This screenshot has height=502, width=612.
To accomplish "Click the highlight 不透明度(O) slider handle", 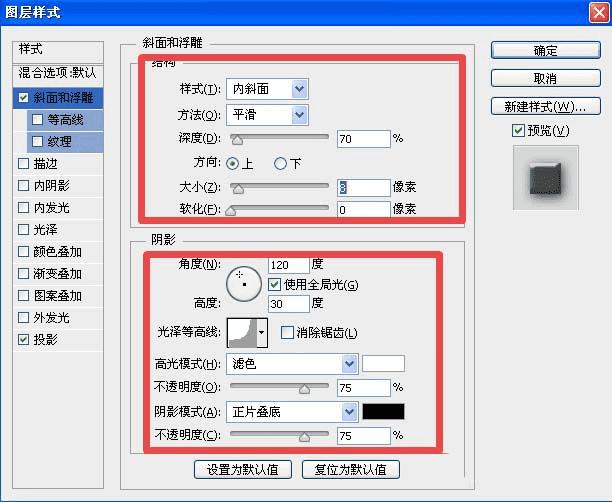I will [304, 389].
